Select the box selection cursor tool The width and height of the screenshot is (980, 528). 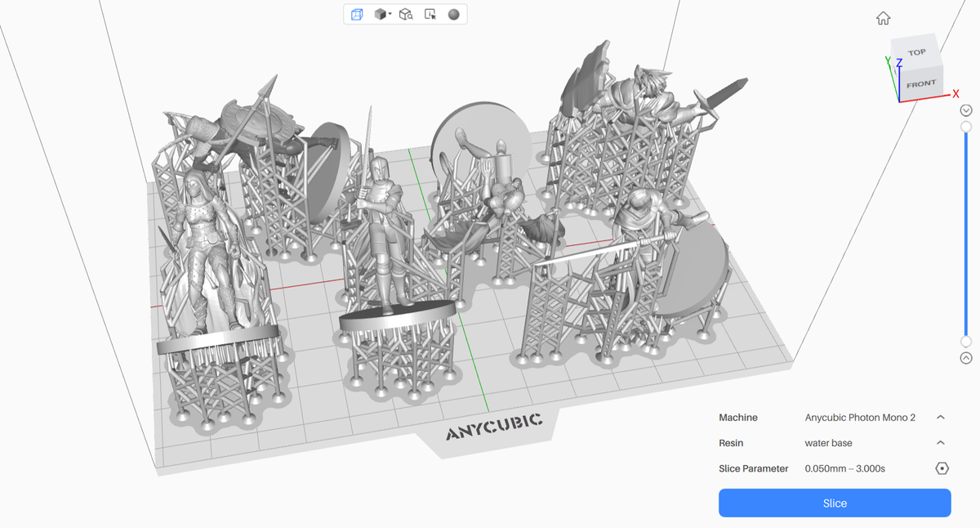tap(430, 14)
